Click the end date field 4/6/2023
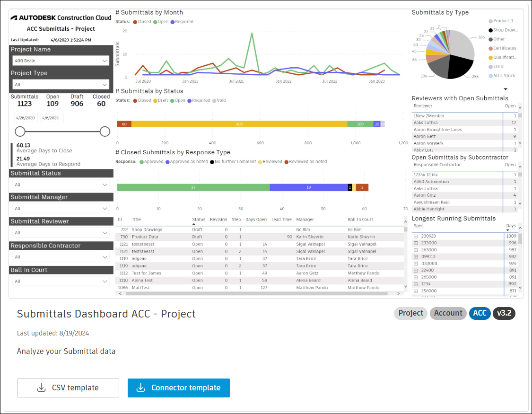532x414 pixels. 51,118
